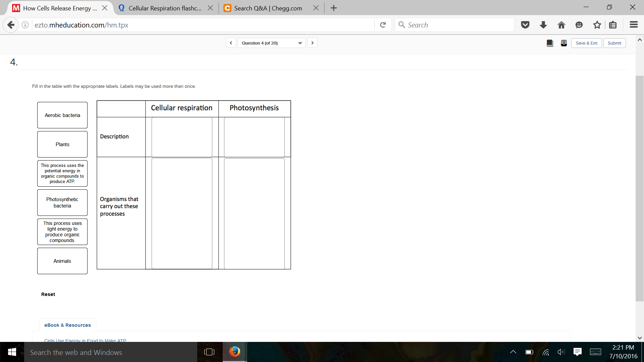Select the Aerobic bacteria label
This screenshot has height=362, width=644.
62,115
